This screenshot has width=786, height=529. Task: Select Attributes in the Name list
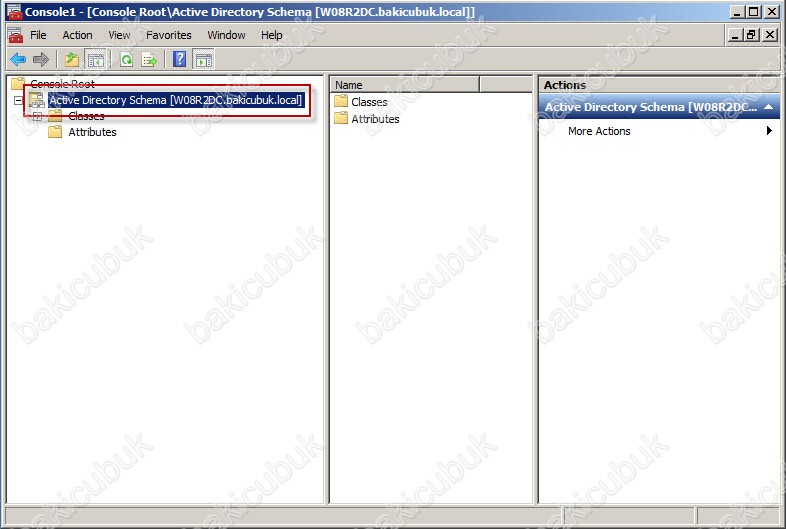[375, 119]
